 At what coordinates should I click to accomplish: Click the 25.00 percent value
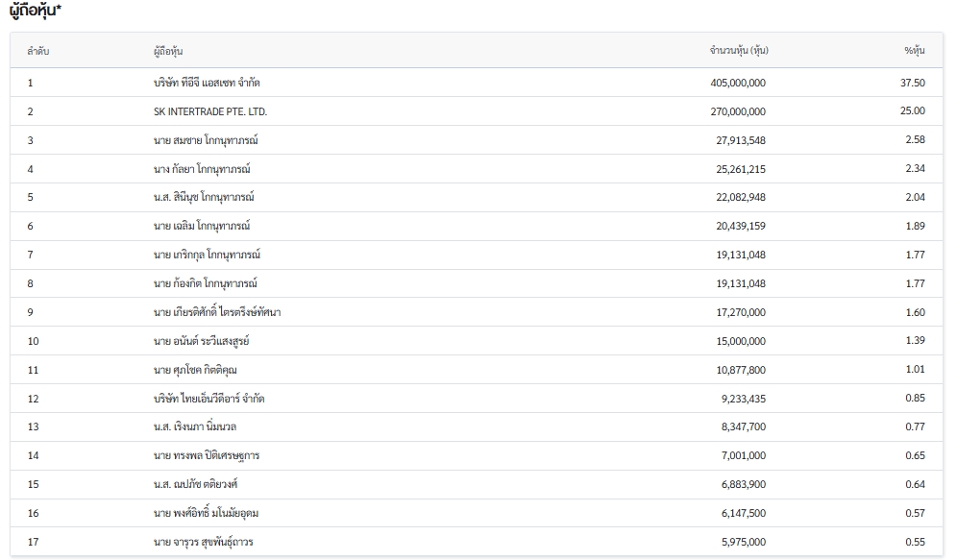coord(912,111)
